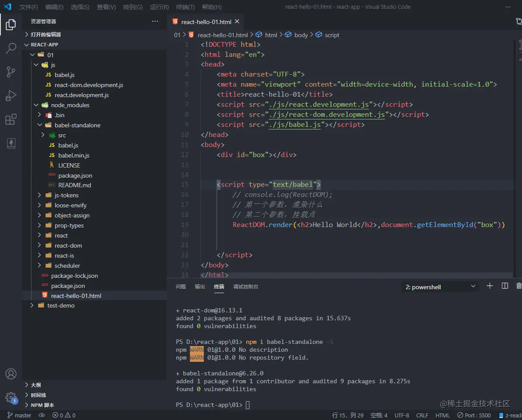Click the sync changes cloud icon
Image resolution: width=522 pixels, height=420 pixels.
pyautogui.click(x=42, y=415)
